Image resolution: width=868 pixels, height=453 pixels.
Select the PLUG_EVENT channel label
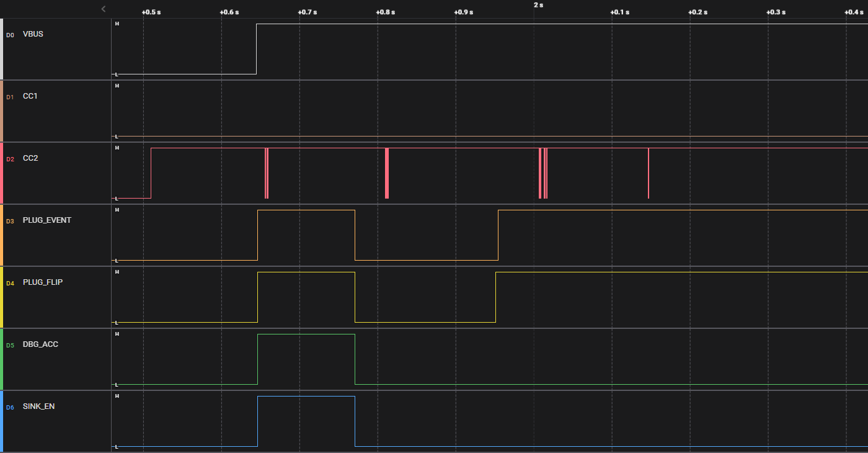pos(46,220)
